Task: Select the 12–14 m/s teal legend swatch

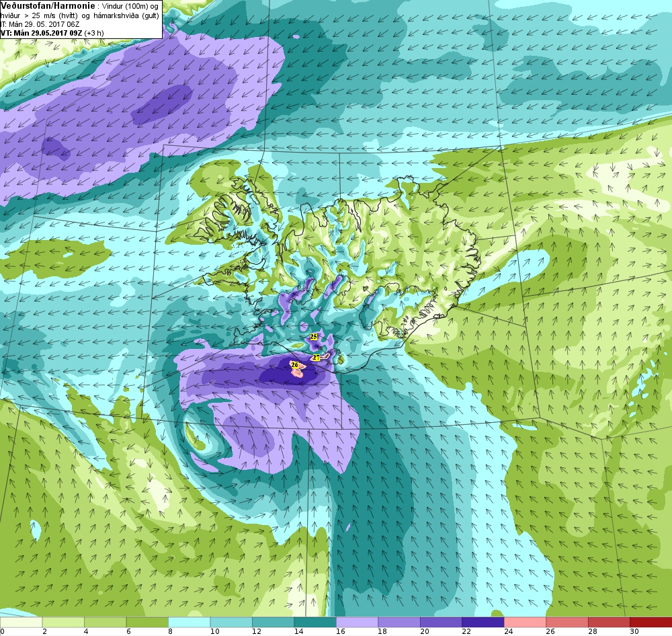Action: point(273,622)
